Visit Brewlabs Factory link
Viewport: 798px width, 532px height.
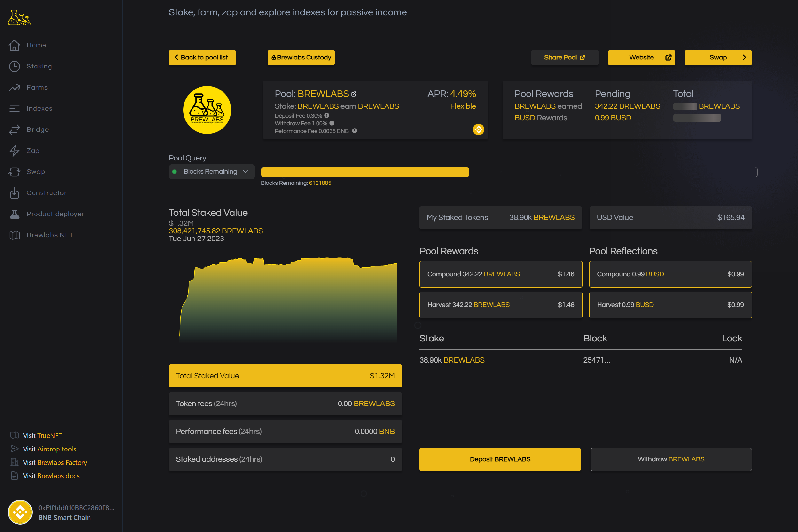(x=55, y=462)
